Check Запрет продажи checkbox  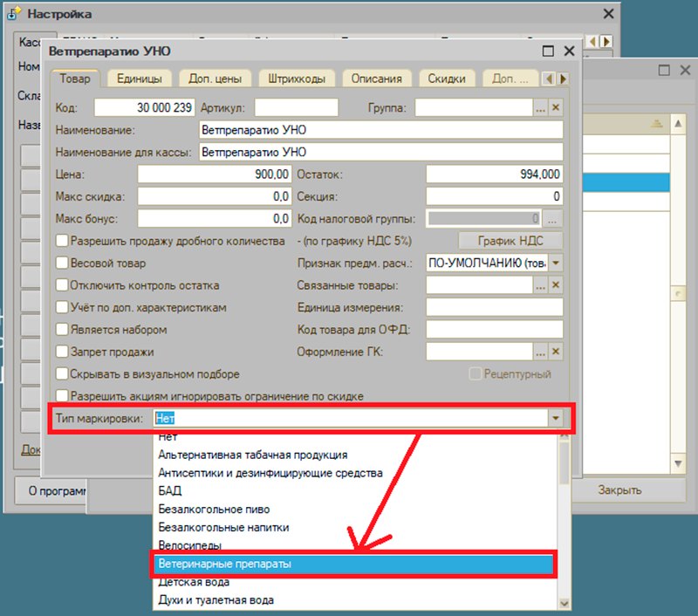[62, 352]
